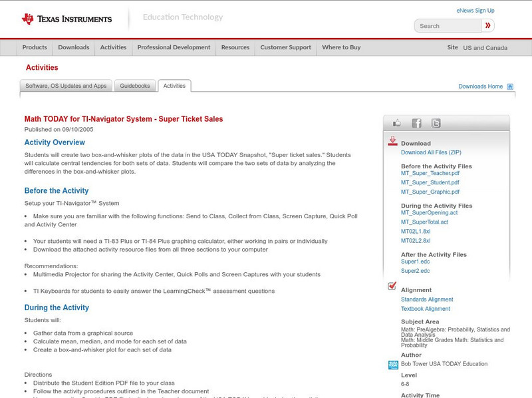Switch to the Guidebooks tab
The image size is (532, 398).
coord(135,86)
